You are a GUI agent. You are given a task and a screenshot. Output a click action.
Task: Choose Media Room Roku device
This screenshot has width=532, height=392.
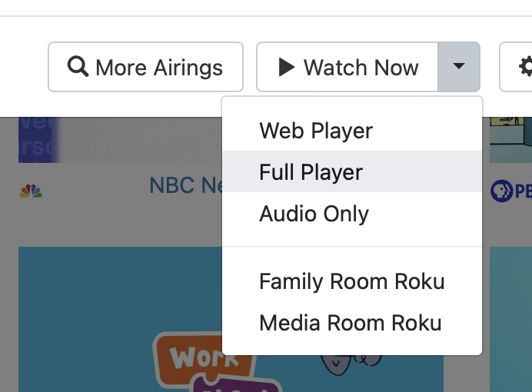pyautogui.click(x=350, y=323)
